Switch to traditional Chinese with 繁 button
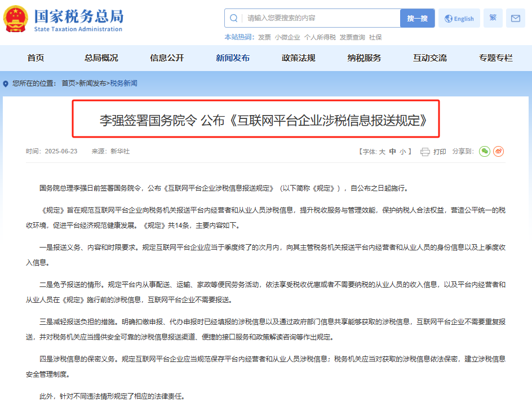The height and width of the screenshot is (406, 532). point(493,17)
